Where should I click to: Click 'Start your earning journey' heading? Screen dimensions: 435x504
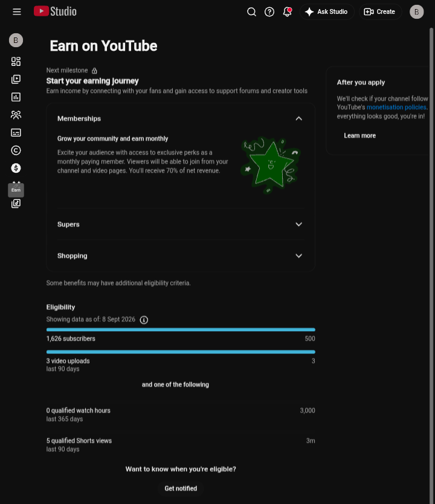pyautogui.click(x=92, y=81)
